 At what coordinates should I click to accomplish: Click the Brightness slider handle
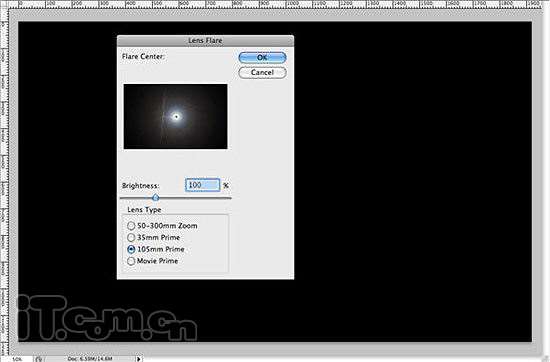156,198
